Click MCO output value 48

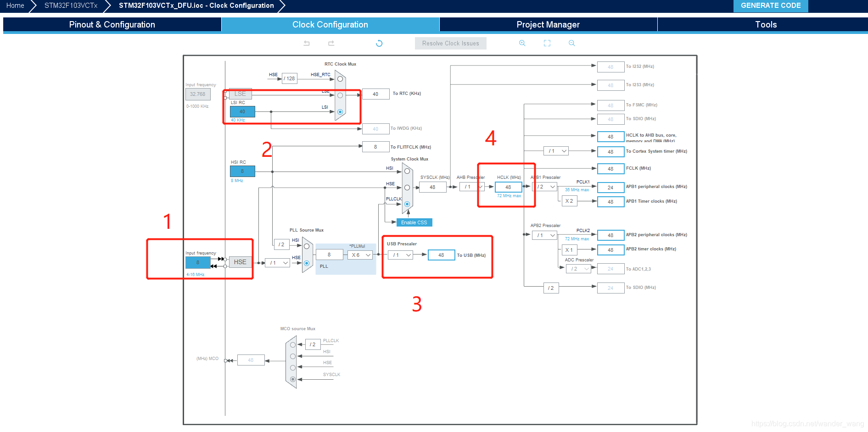click(251, 360)
